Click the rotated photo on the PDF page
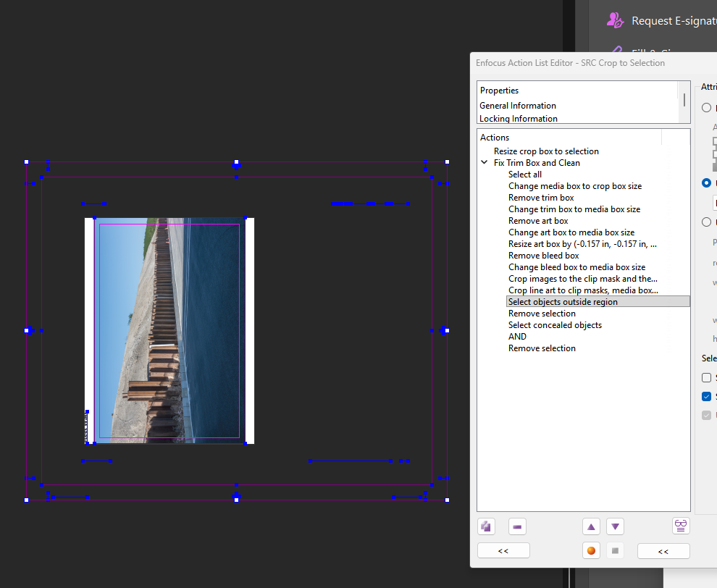717x588 pixels. [x=169, y=331]
